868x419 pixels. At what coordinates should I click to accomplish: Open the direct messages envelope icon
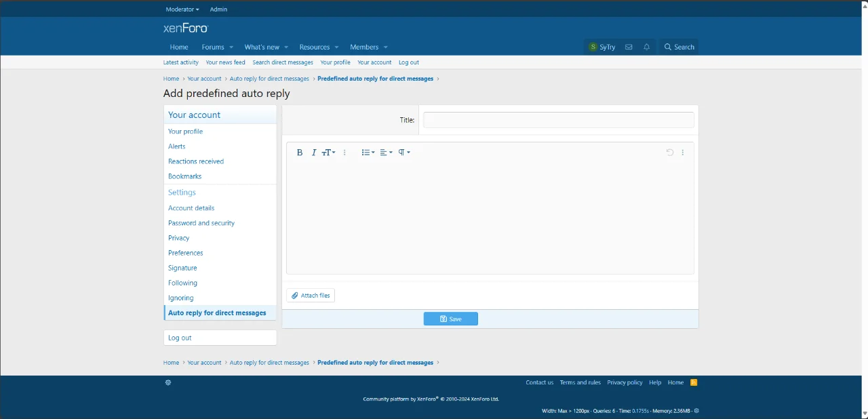pos(629,47)
